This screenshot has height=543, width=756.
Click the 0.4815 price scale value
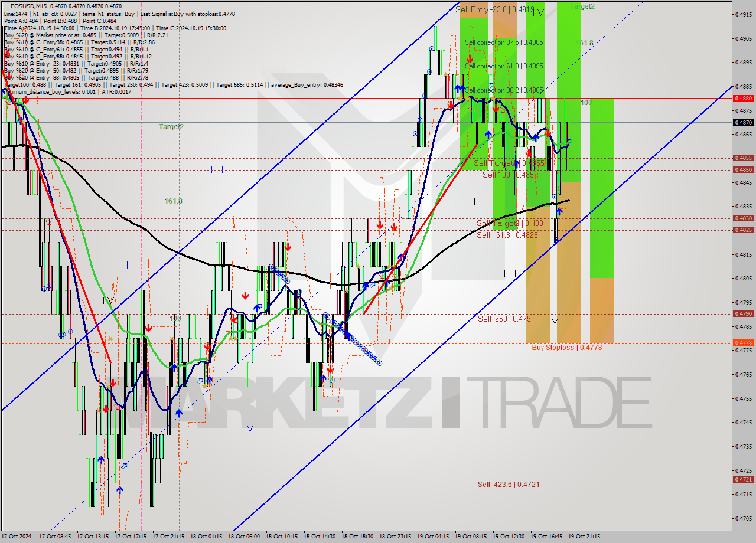click(743, 254)
